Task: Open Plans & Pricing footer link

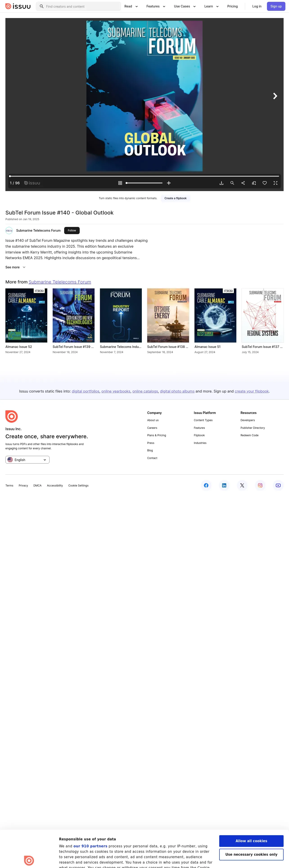Action: 156,435
